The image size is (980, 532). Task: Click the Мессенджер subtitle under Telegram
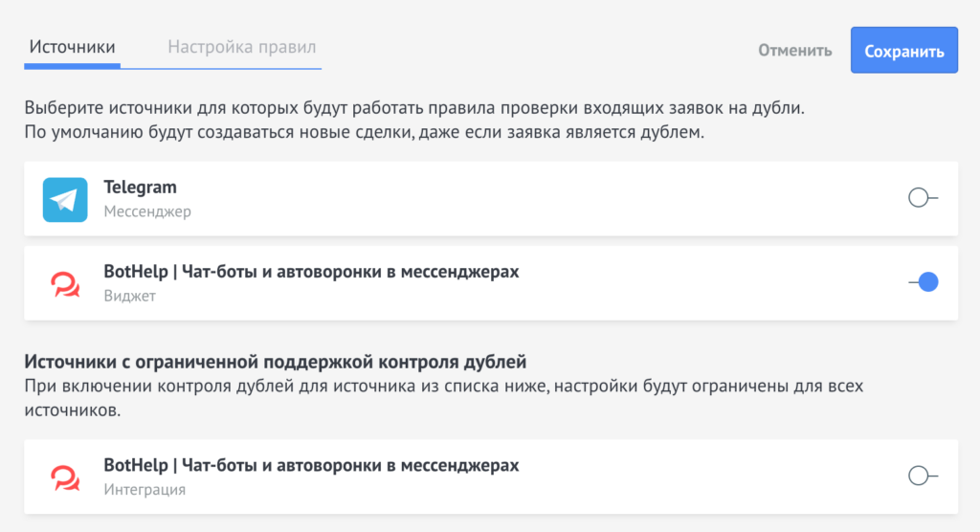coord(147,211)
